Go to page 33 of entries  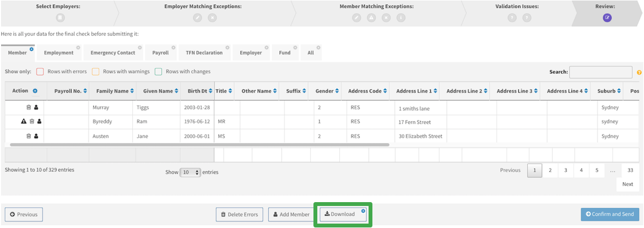point(630,171)
